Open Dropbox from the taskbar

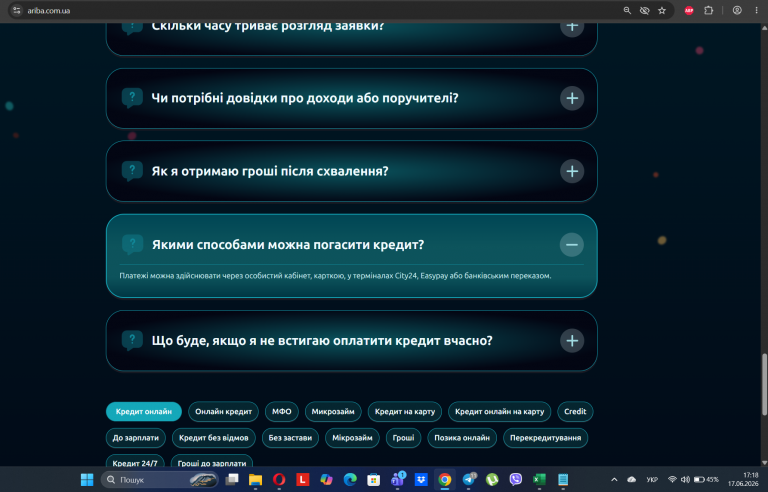click(x=421, y=480)
